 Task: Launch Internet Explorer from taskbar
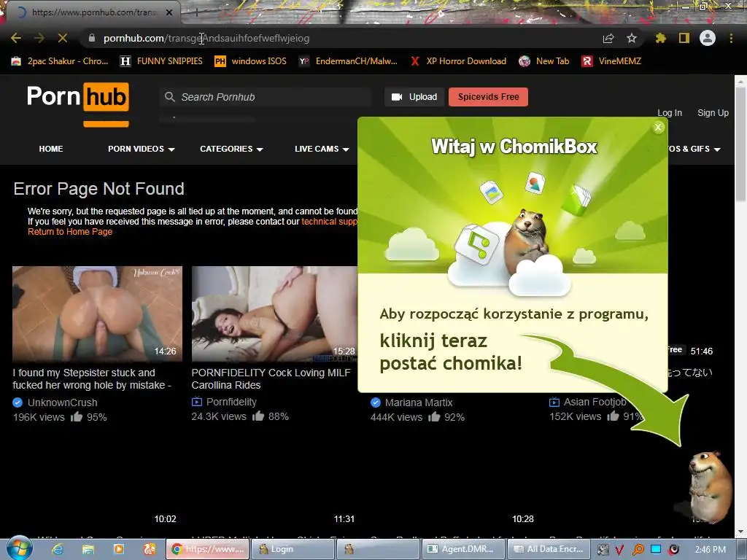click(x=58, y=550)
